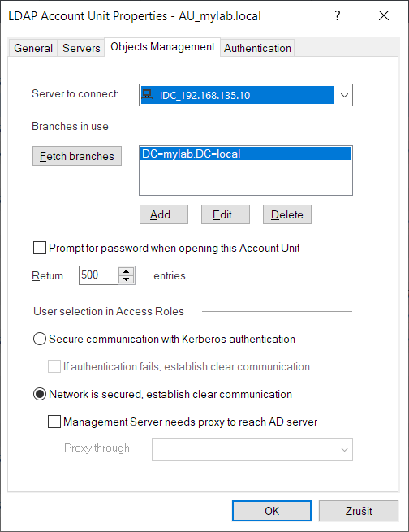Go to the Authentication tab
The height and width of the screenshot is (532, 409).
(257, 48)
